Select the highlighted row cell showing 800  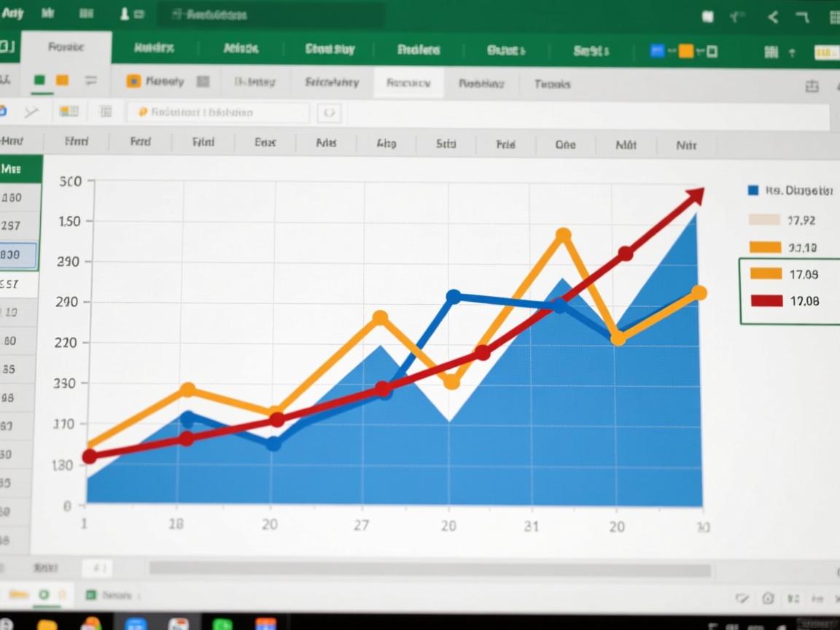(x=19, y=255)
